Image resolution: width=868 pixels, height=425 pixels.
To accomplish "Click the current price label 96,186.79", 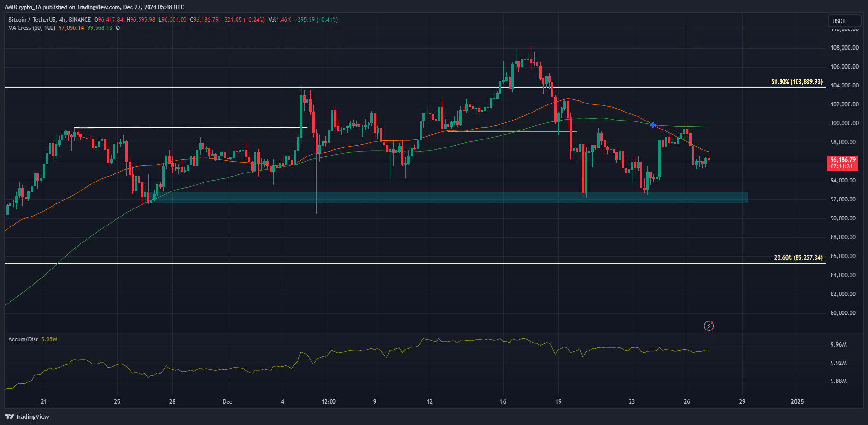I will (843, 160).
